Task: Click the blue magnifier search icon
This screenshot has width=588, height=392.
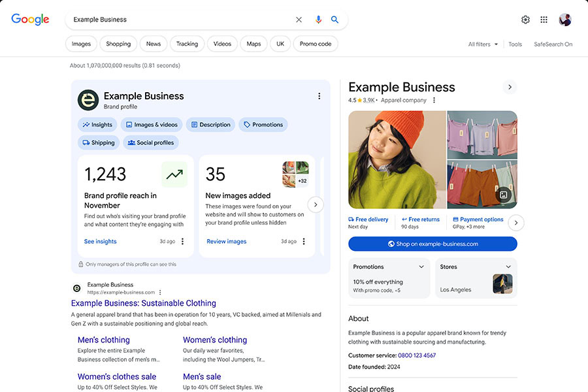Action: point(335,20)
